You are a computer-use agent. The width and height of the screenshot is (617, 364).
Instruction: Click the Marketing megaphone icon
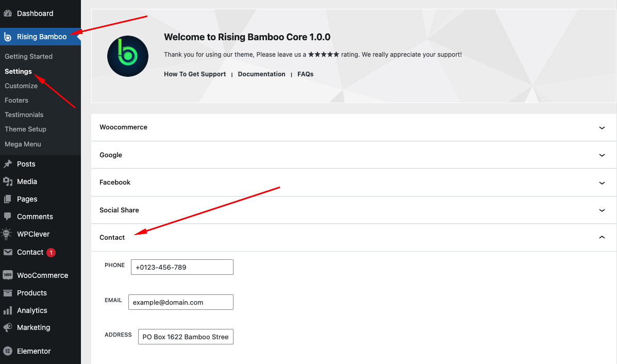(x=8, y=327)
